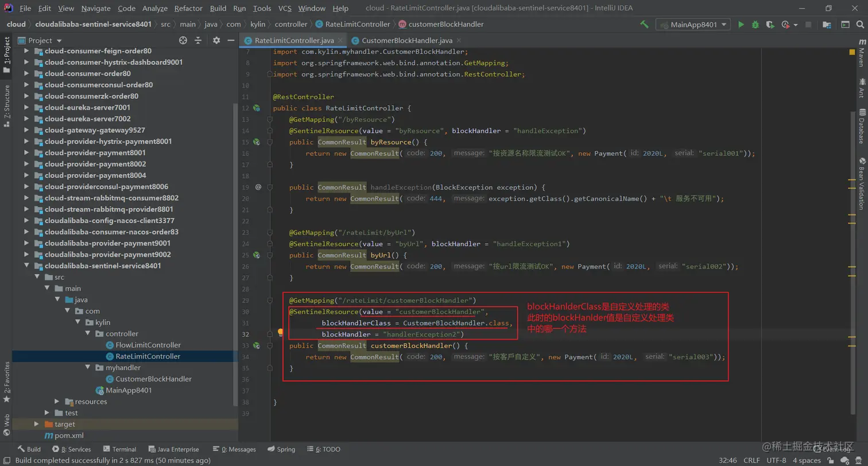Click the Build Project hammer icon

point(644,25)
